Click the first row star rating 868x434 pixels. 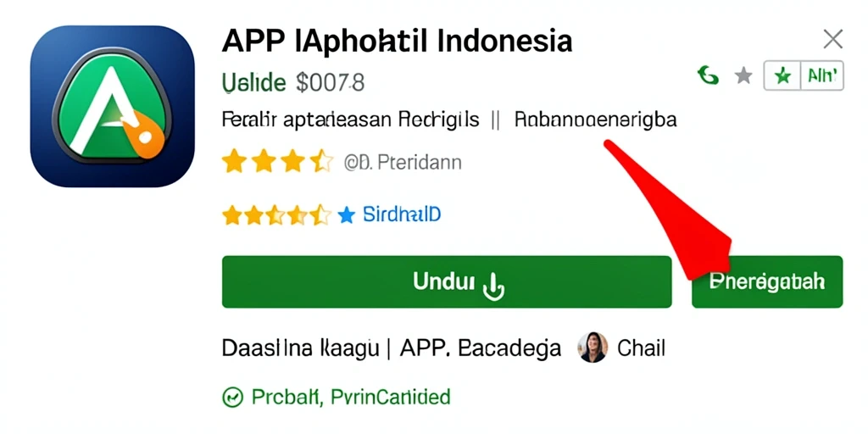[277, 162]
